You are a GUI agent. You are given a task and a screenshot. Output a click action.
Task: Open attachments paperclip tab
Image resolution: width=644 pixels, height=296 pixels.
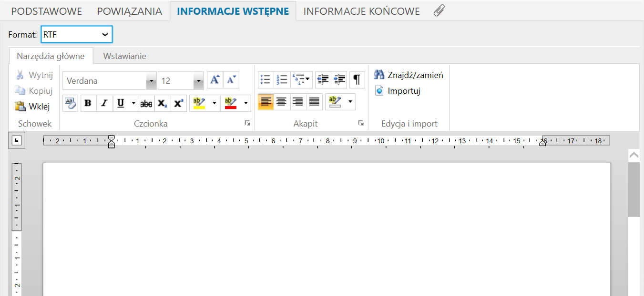point(439,11)
